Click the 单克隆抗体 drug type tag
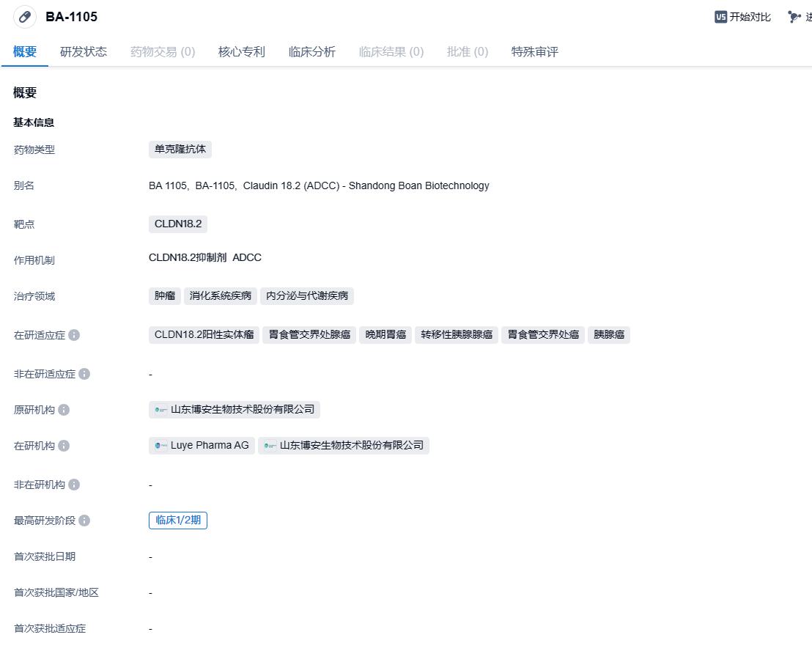This screenshot has width=812, height=651. [x=180, y=150]
